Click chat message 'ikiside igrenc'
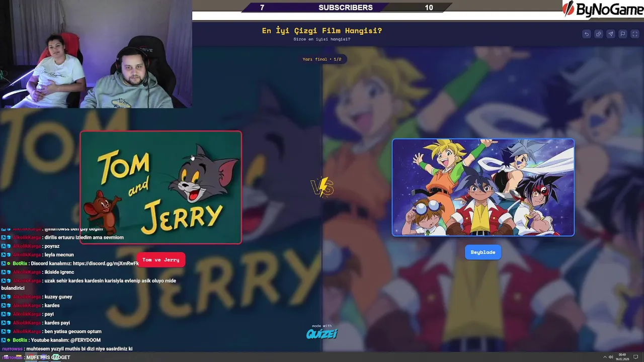Viewport: 644px width, 362px height. [x=59, y=272]
